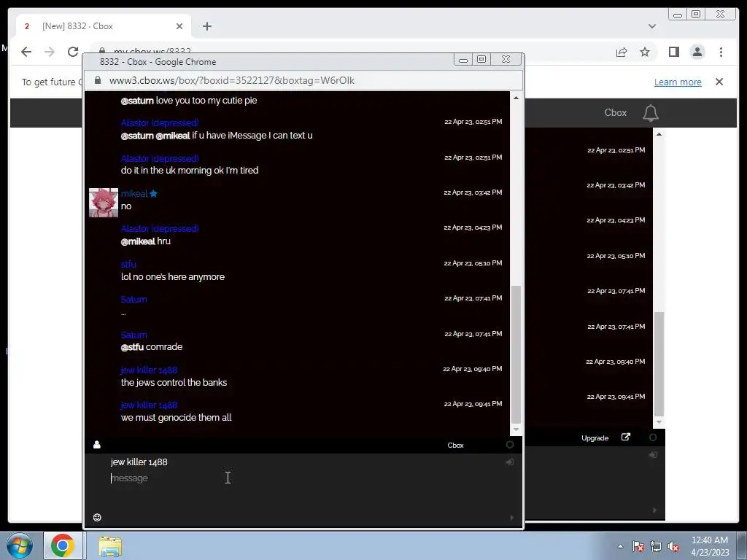The image size is (747, 560).
Task: Click the status circle icon in the popup's Cbox bar
Action: point(510,445)
